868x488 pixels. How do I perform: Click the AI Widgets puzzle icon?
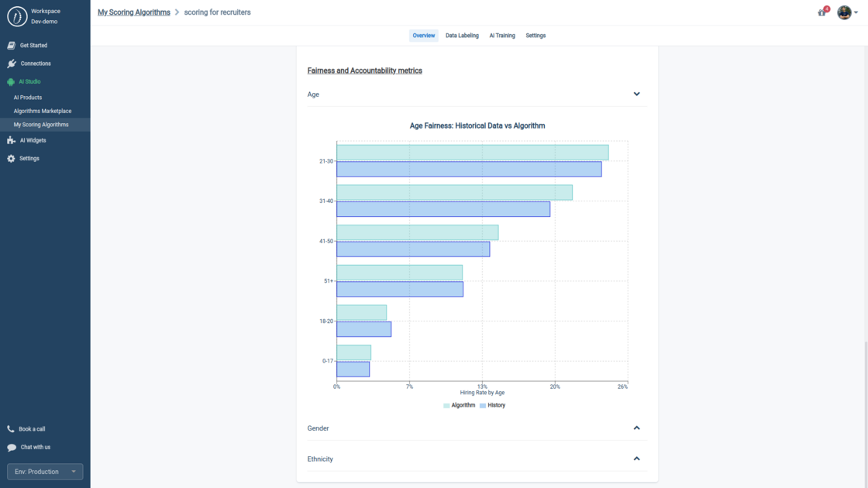pos(11,140)
